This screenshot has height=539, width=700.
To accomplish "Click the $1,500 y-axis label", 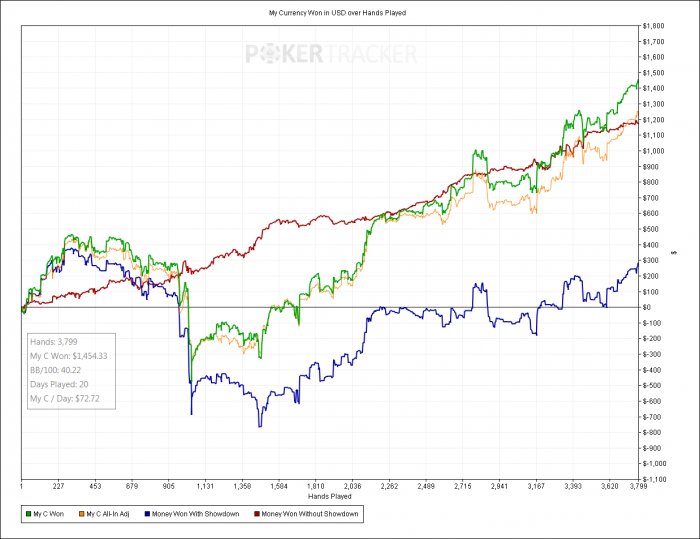I will click(x=653, y=73).
